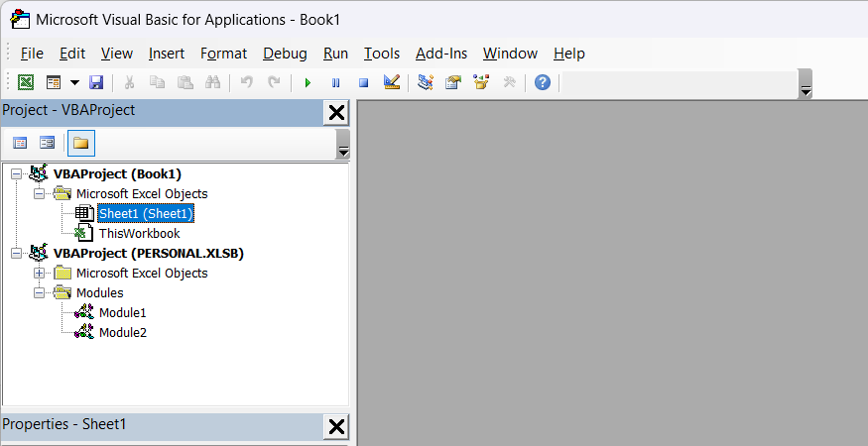Open Project Explorer toolbar icon
The height and width of the screenshot is (446, 868).
point(426,82)
